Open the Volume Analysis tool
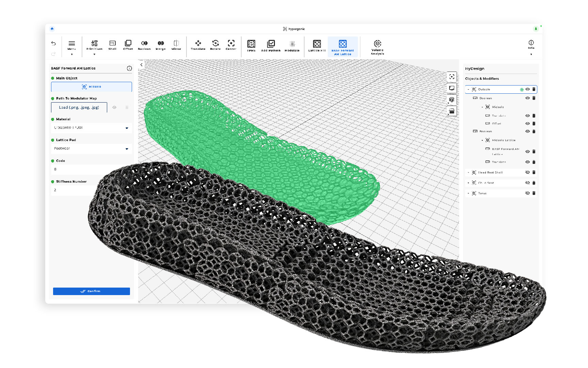The width and height of the screenshot is (588, 368). click(377, 47)
